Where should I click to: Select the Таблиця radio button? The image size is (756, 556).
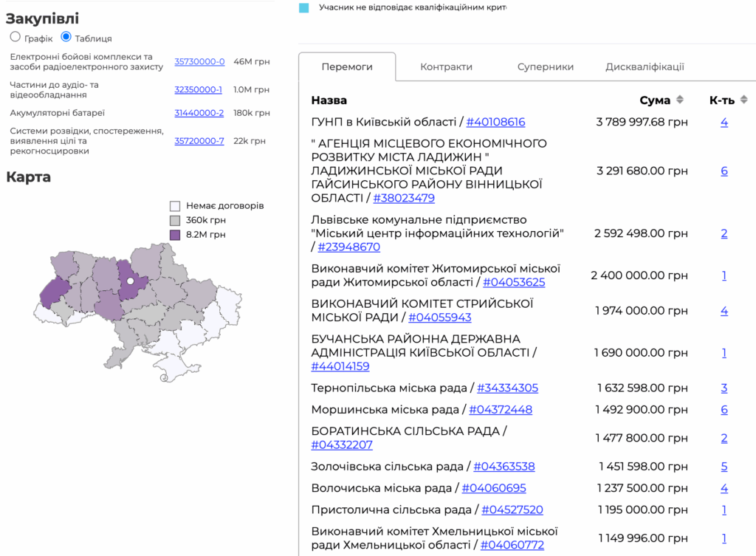[x=66, y=37]
